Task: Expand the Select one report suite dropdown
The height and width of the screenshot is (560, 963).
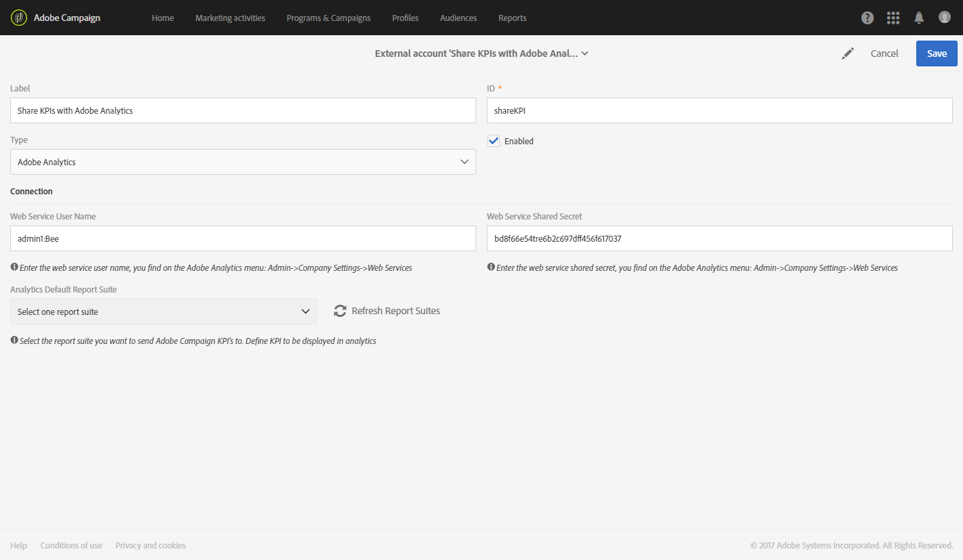Action: [163, 311]
